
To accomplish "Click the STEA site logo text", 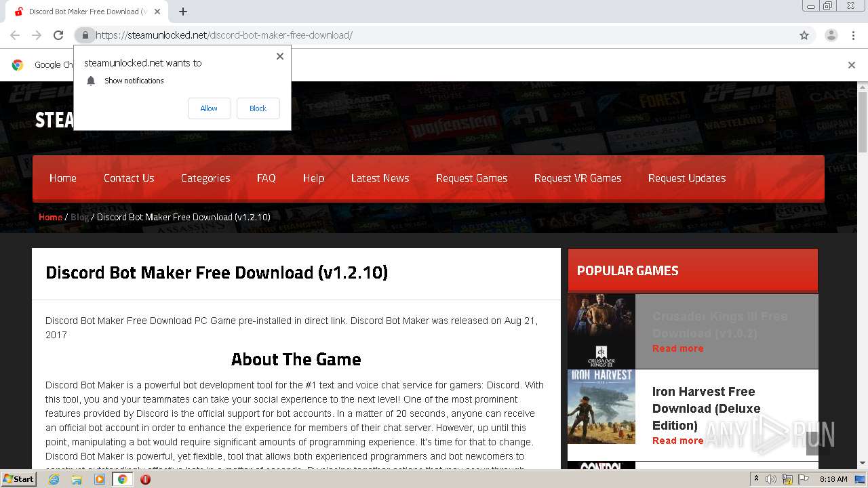I will tap(54, 119).
